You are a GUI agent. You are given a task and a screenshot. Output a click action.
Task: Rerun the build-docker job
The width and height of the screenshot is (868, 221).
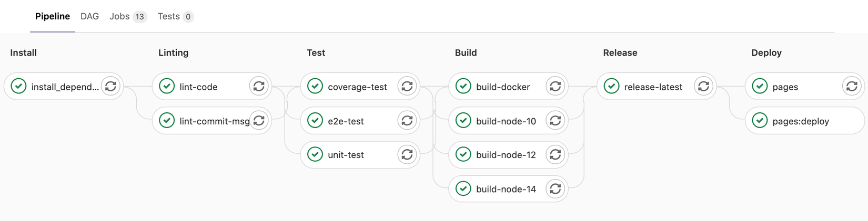coord(556,86)
